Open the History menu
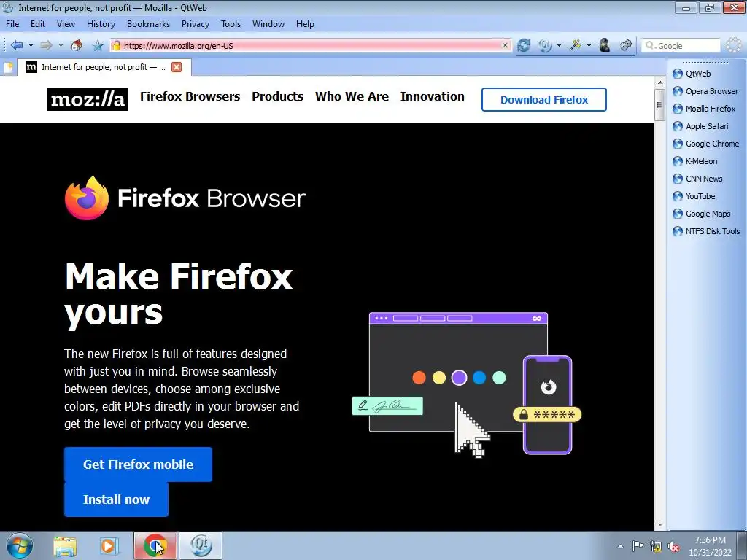The width and height of the screenshot is (747, 560). (x=101, y=24)
